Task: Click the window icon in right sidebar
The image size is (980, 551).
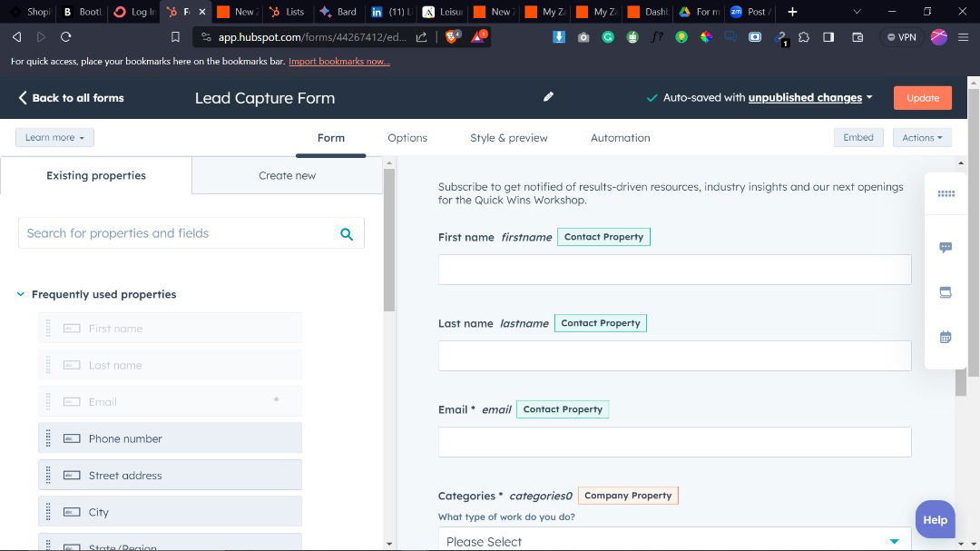Action: (x=945, y=292)
